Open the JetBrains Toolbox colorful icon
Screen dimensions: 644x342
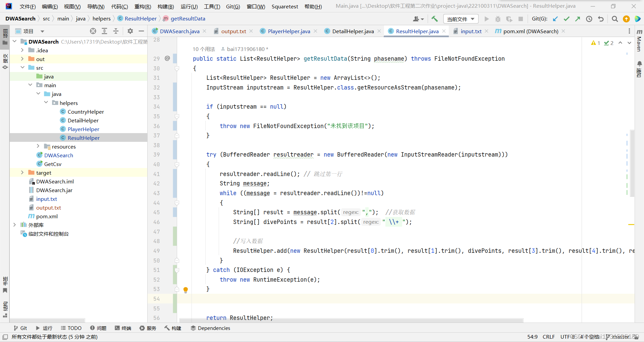point(638,19)
